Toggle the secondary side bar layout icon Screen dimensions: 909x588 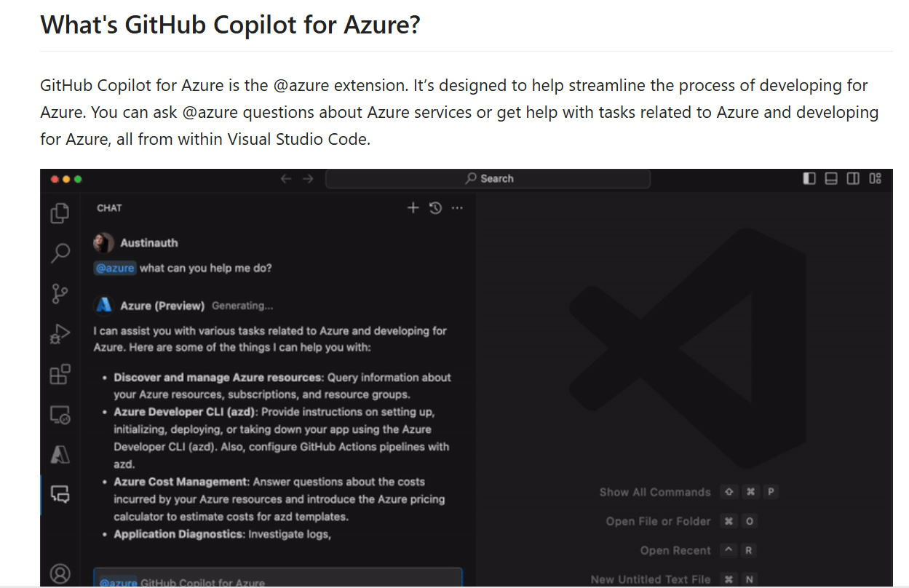853,179
